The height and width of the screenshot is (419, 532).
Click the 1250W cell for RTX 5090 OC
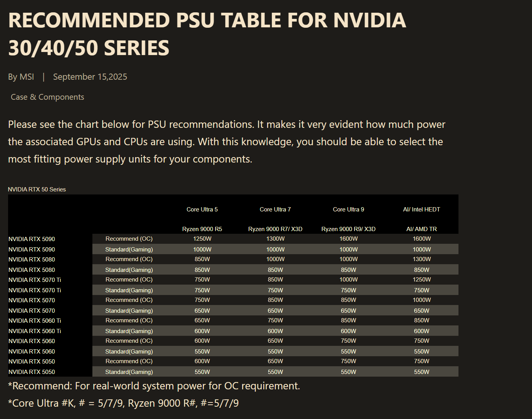coord(202,239)
